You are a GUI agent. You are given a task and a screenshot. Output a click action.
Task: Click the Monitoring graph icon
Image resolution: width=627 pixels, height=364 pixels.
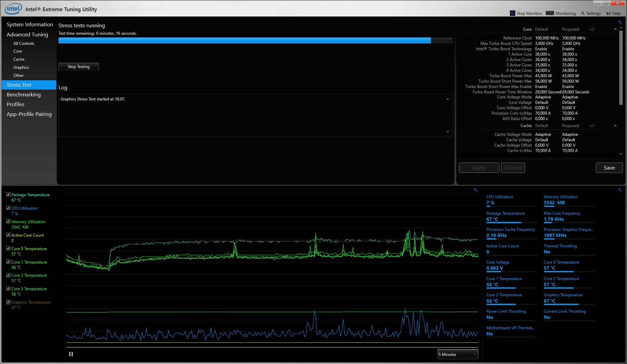pyautogui.click(x=550, y=13)
